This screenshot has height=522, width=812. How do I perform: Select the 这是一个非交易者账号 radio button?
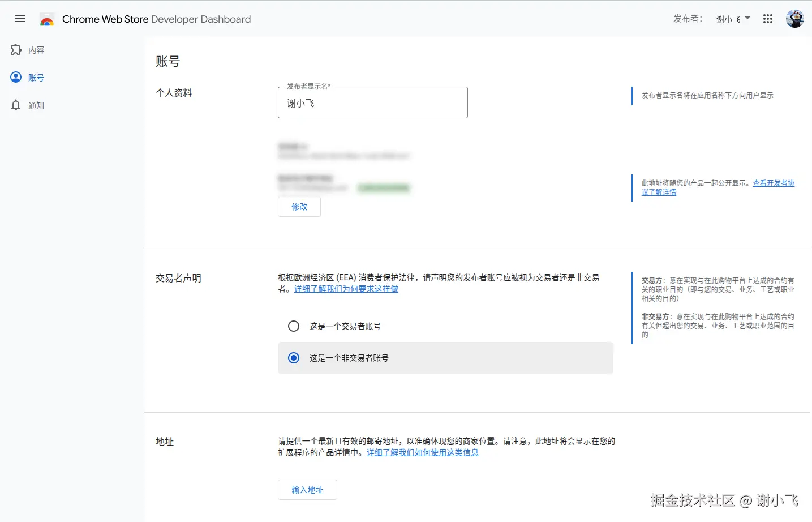[294, 358]
